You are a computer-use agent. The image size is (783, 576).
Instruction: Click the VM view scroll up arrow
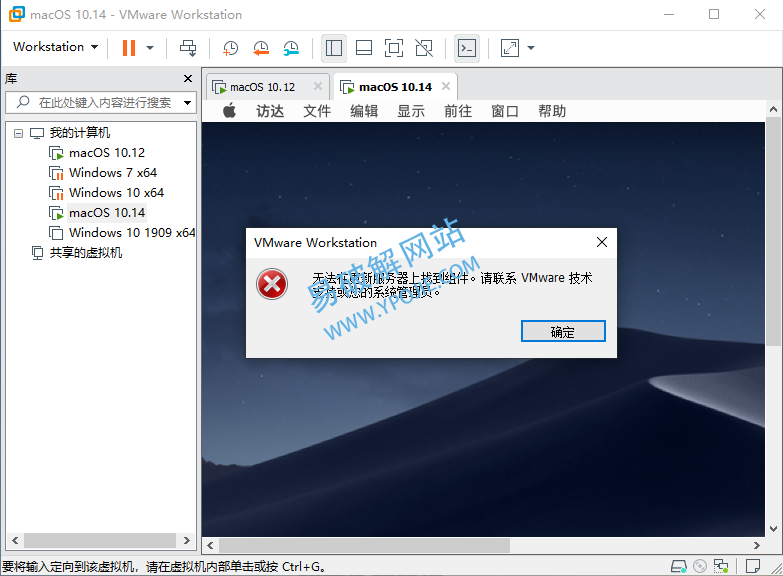(774, 109)
